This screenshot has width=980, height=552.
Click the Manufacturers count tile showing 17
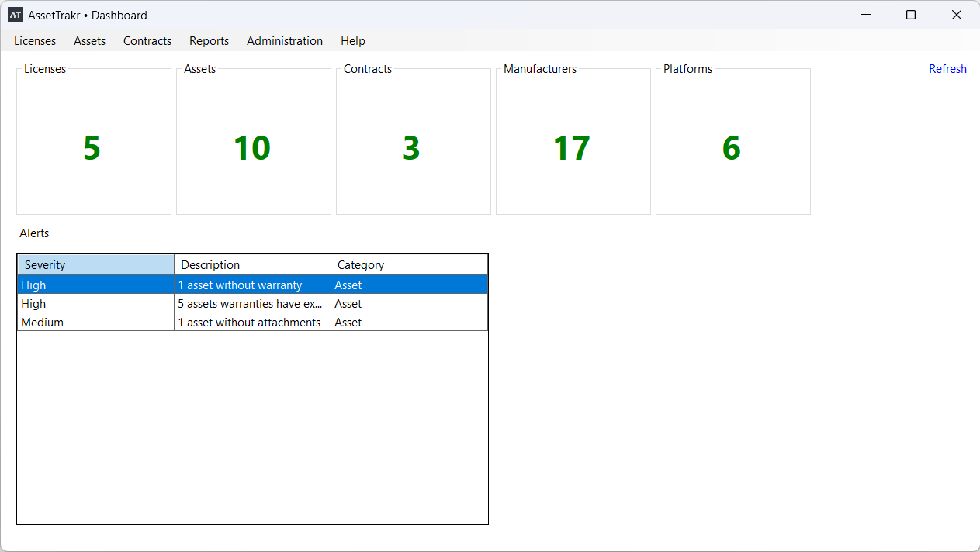pyautogui.click(x=573, y=147)
